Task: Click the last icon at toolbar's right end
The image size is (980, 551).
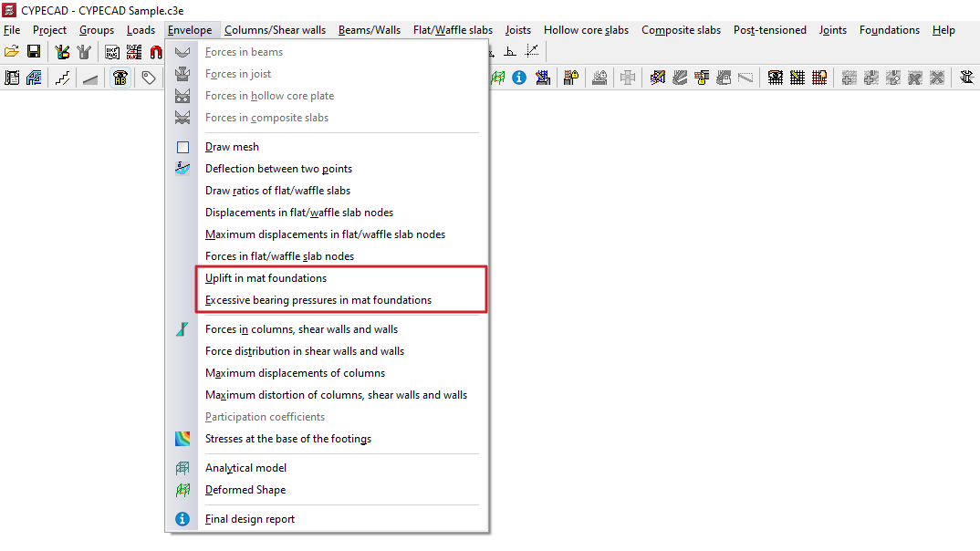Action: click(x=967, y=78)
